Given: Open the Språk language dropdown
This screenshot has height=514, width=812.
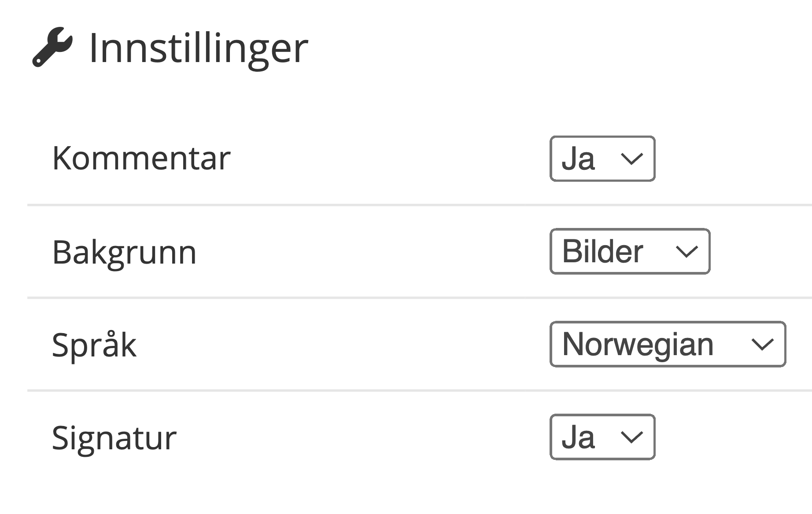Looking at the screenshot, I should pos(668,344).
